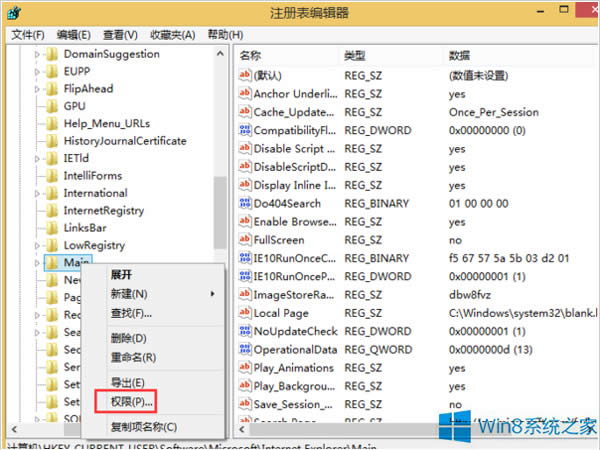Open the 新建(N) submenu arrow
The width and height of the screenshot is (600, 450).
click(x=212, y=294)
